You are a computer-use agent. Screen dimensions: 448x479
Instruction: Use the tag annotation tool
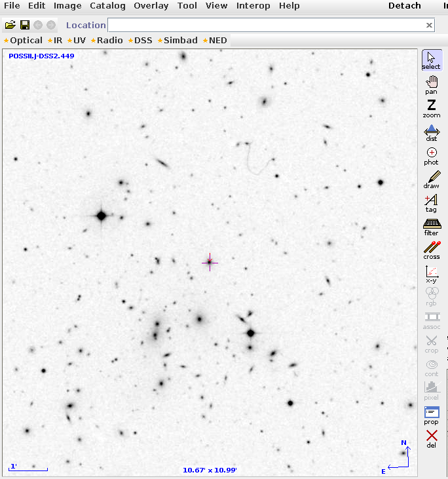coord(431,202)
